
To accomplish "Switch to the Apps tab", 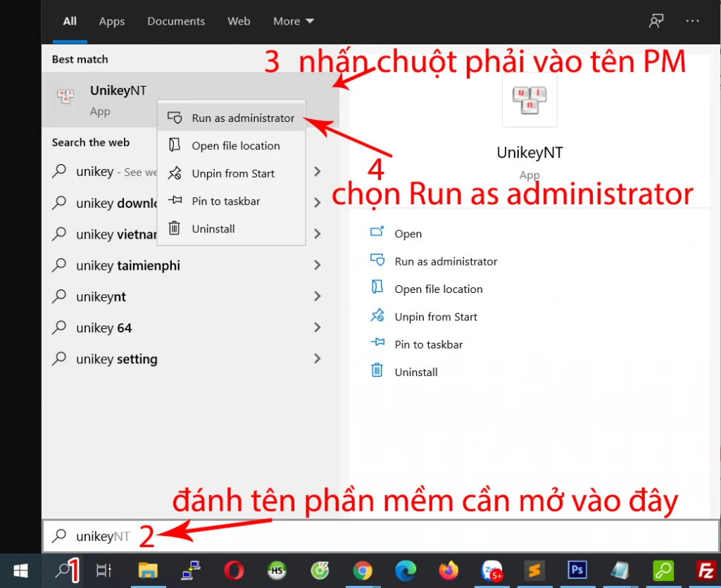I will pyautogui.click(x=112, y=21).
